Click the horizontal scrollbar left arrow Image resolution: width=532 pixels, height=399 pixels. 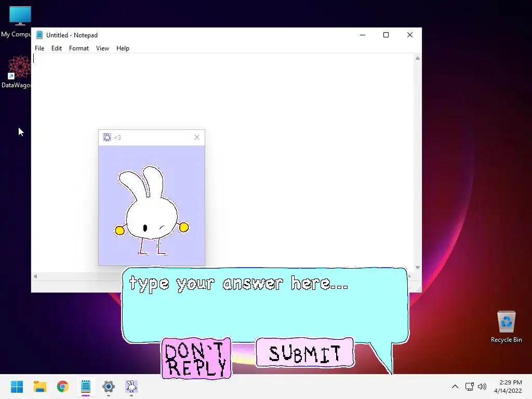[35, 276]
